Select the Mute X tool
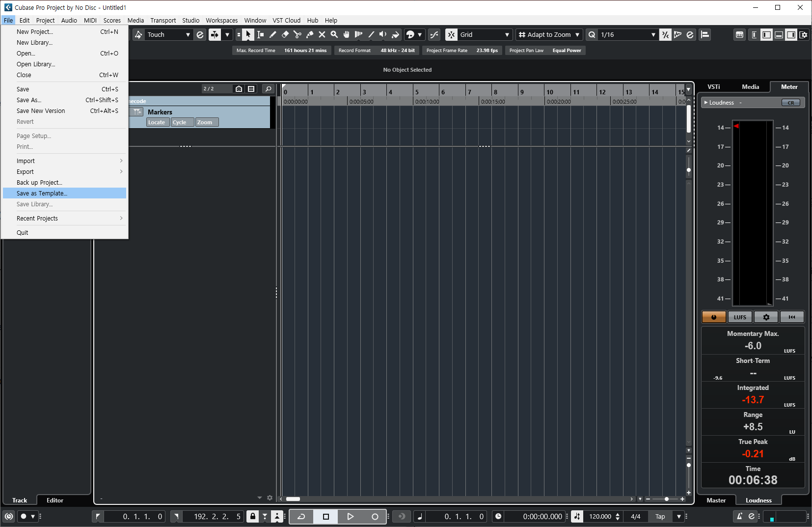 coord(322,34)
